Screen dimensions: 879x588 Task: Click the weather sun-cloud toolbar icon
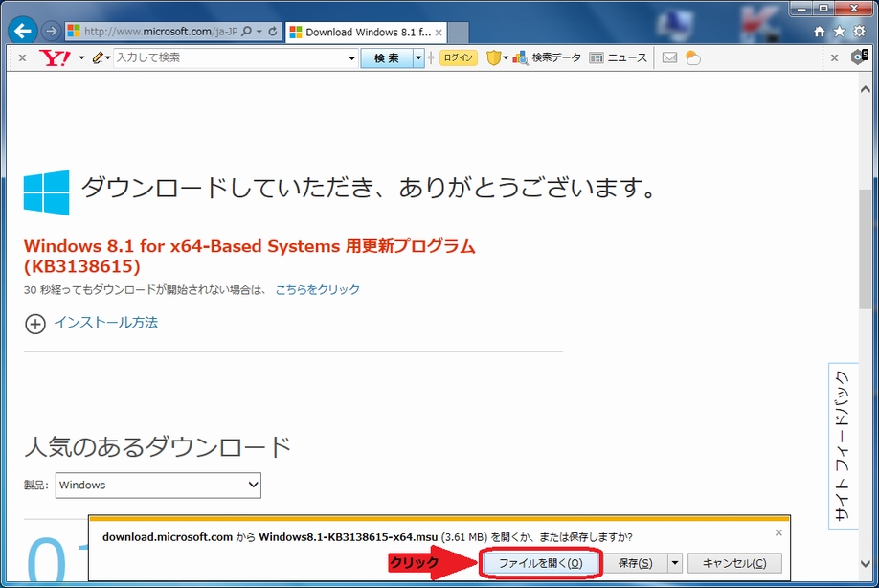(x=693, y=57)
